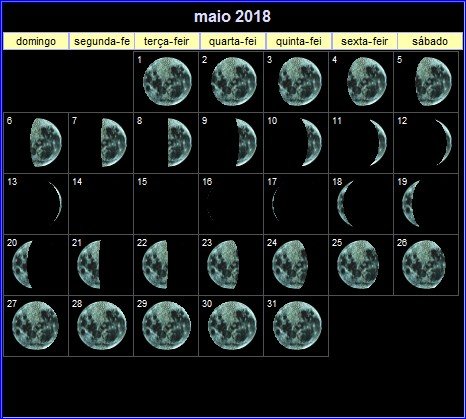The height and width of the screenshot is (419, 466).
Task: Select the half moon on day 22
Action: [155, 264]
